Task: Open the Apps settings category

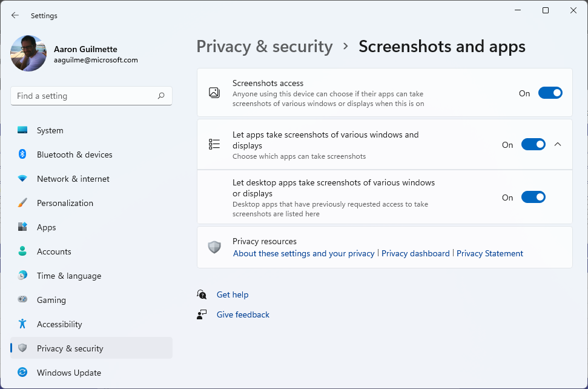Action: pos(46,227)
